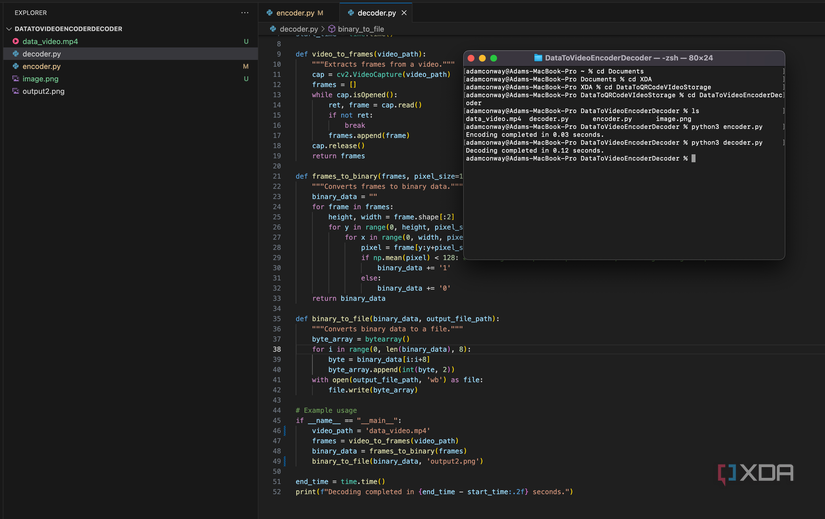Click the image icon beside image.png

(x=16, y=79)
